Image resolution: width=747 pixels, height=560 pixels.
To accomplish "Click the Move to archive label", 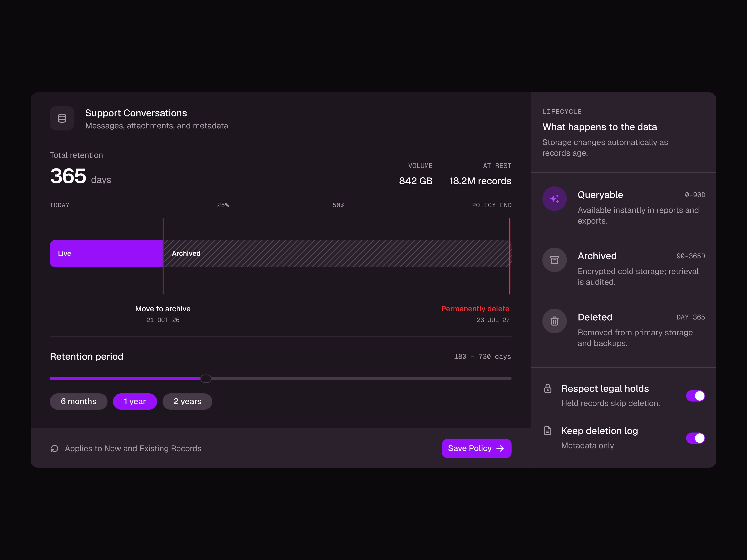I will click(163, 309).
